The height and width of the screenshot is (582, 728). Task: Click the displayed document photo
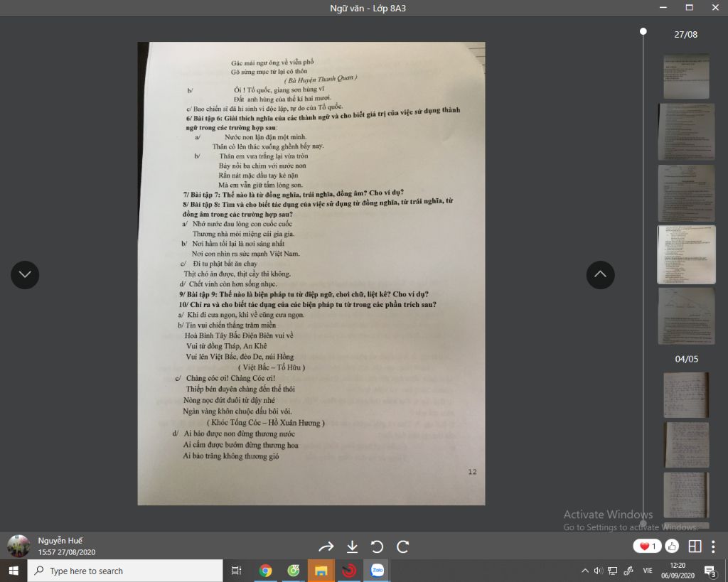pos(311,274)
